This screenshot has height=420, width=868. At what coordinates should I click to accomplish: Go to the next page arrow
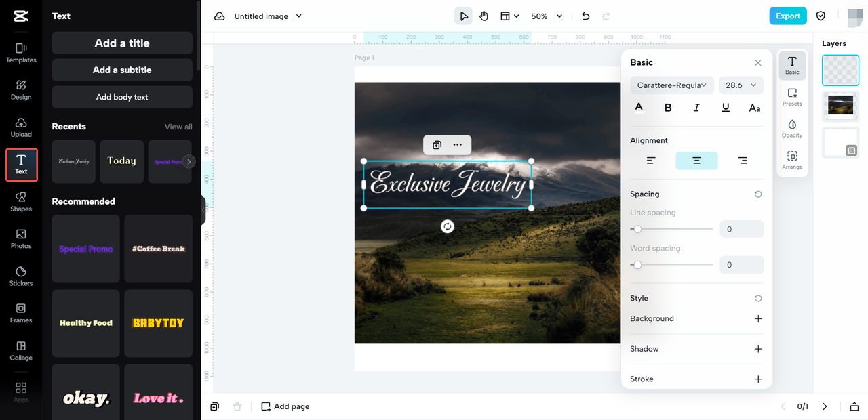[825, 406]
